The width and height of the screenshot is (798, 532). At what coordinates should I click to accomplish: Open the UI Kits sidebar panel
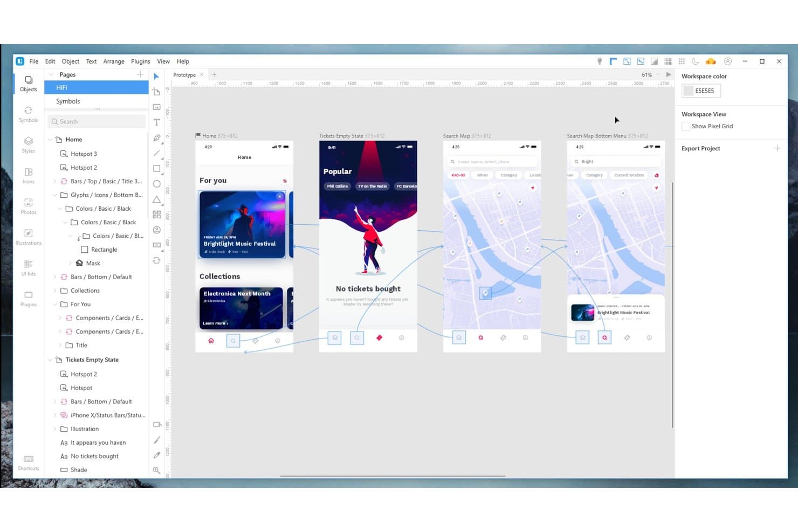(x=28, y=267)
